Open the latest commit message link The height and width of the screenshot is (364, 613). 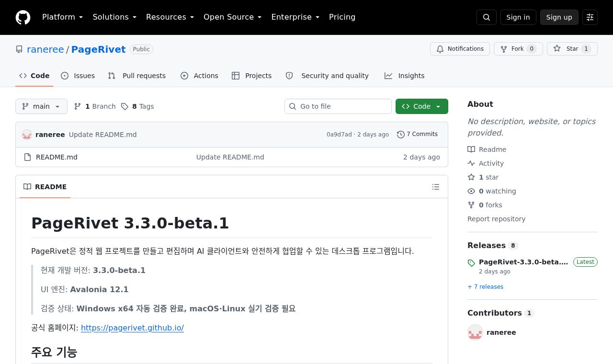pyautogui.click(x=103, y=135)
